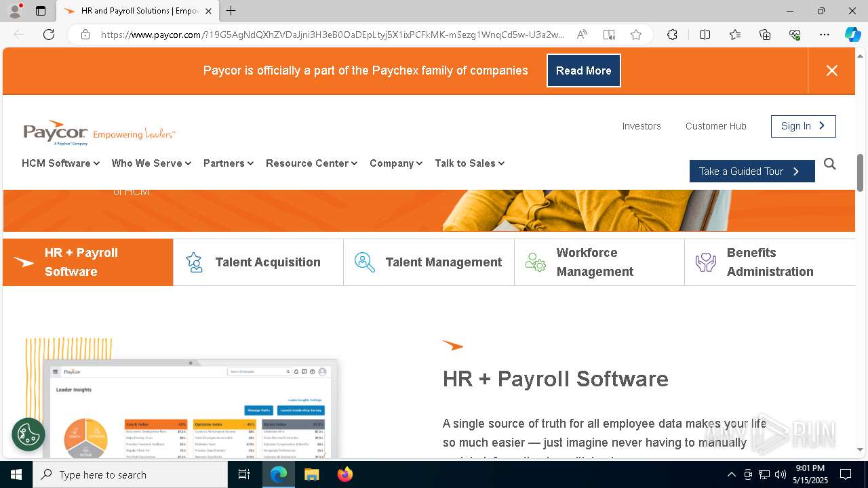
Task: Open Edge Settings and more menu
Action: [x=825, y=35]
